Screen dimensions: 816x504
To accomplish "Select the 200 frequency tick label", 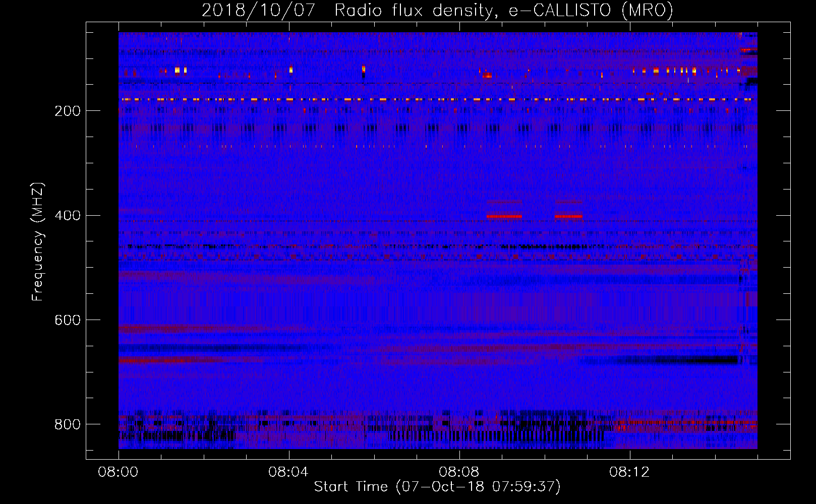I will point(68,111).
